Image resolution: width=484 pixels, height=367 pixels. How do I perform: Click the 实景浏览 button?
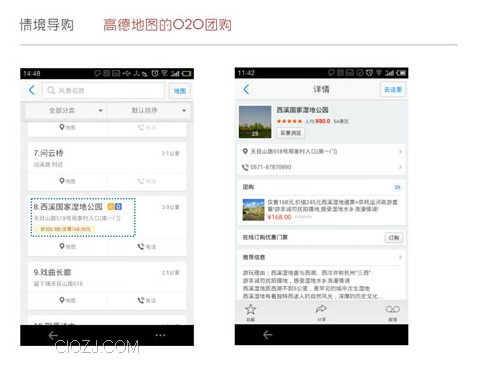point(290,133)
